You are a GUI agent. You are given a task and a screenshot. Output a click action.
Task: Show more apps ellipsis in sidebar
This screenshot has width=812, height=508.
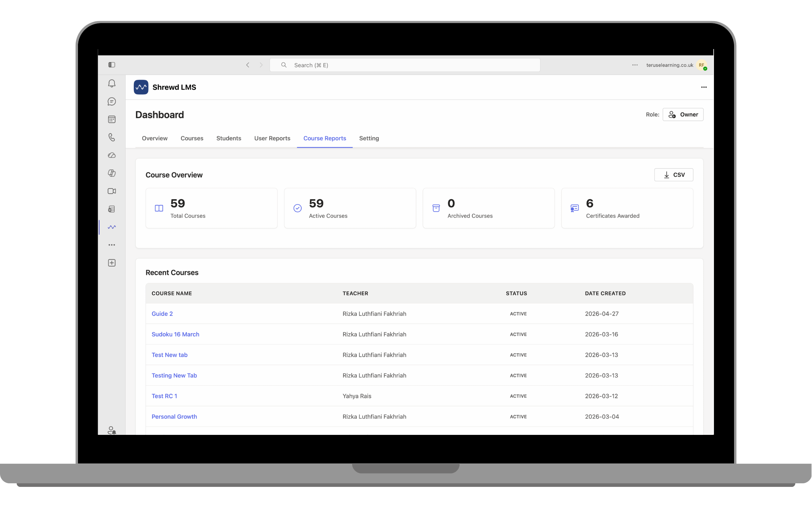112,245
